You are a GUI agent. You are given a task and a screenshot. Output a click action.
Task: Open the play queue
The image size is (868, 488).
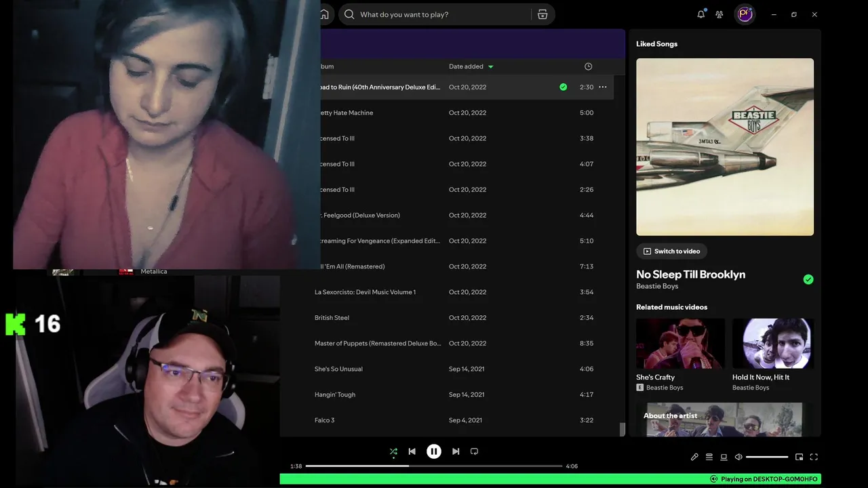(x=709, y=457)
